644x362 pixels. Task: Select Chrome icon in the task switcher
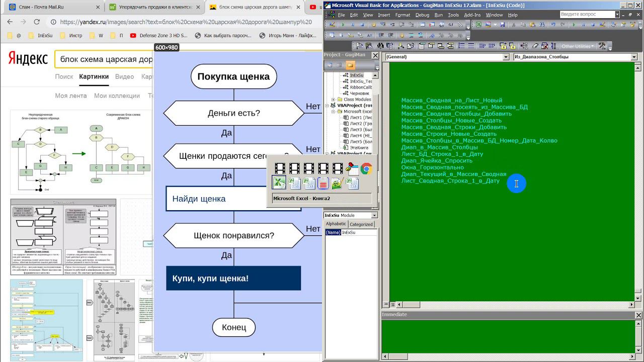pos(366,169)
